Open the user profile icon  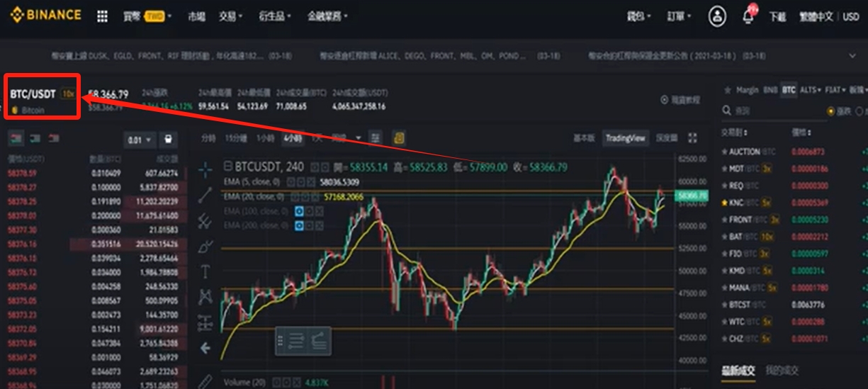coord(717,16)
